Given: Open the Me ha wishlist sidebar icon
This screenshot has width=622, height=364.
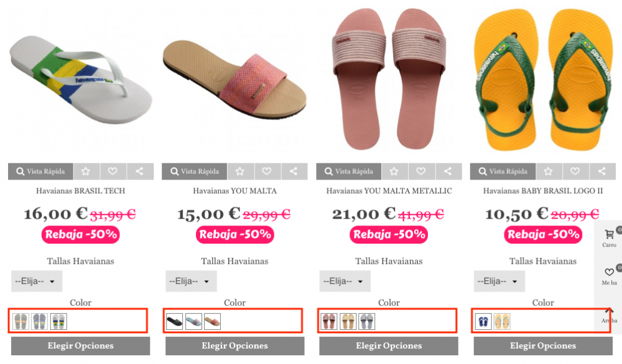Looking at the screenshot, I should [609, 274].
